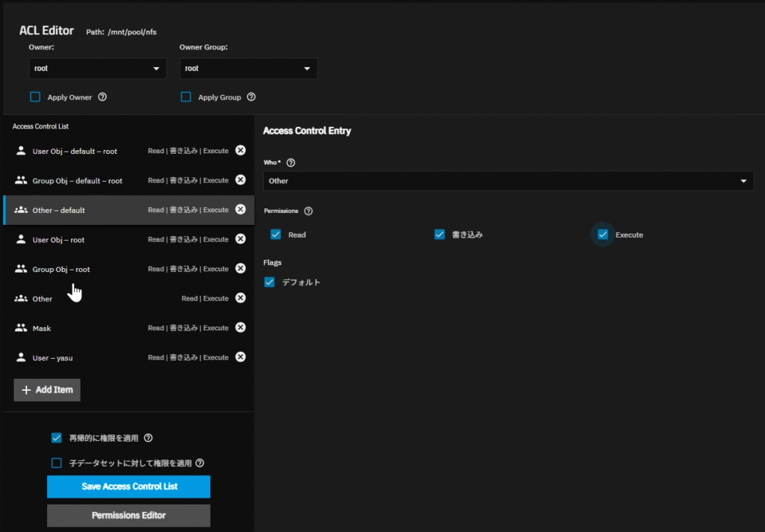
Task: Click the Flags section label
Action: [272, 262]
